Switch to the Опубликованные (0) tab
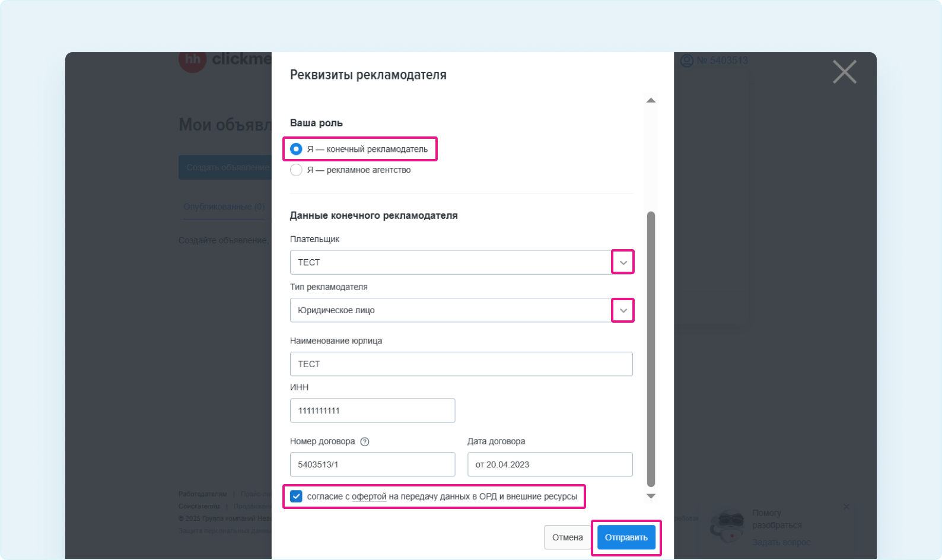This screenshot has width=942, height=560. (224, 206)
